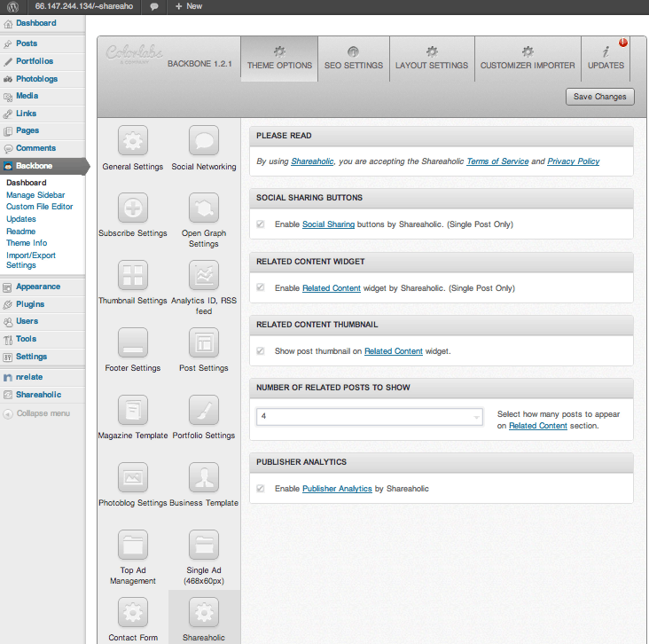Open Shareaholic options gear icon

click(204, 612)
